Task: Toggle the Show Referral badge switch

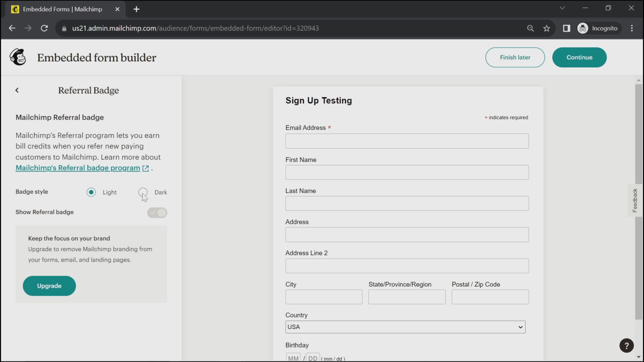Action: (x=157, y=213)
